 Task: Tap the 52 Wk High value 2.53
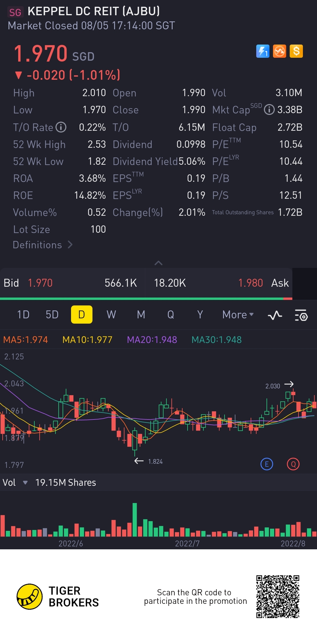click(97, 144)
